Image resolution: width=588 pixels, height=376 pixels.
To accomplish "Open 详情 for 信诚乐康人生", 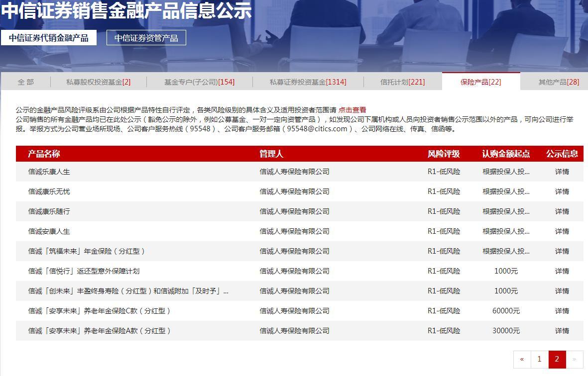I will click(x=562, y=172).
